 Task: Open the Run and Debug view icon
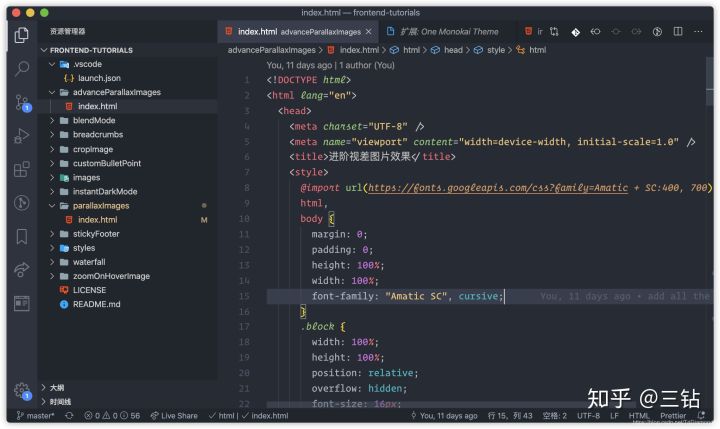[x=22, y=136]
